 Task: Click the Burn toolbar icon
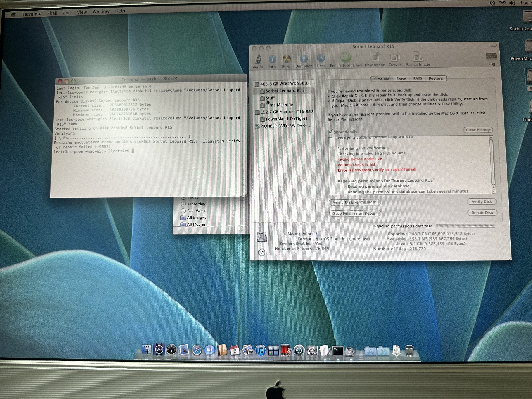(286, 59)
